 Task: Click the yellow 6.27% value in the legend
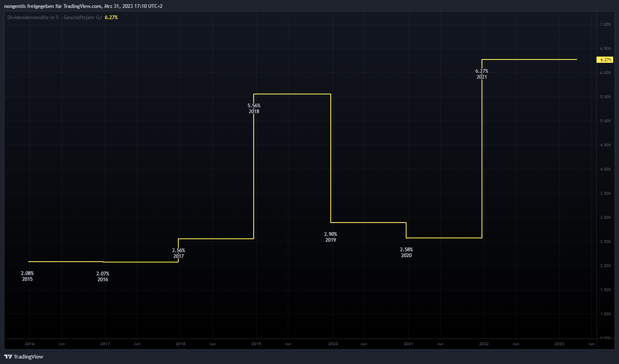111,17
